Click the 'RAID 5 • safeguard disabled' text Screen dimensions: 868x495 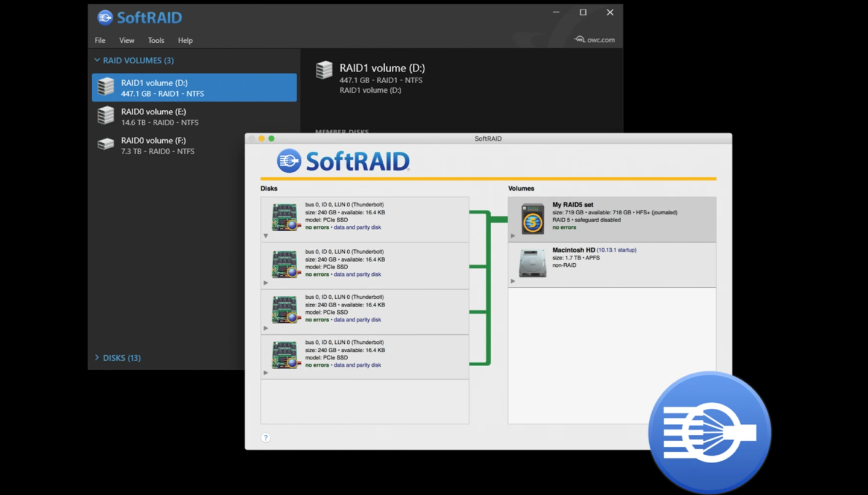(587, 220)
